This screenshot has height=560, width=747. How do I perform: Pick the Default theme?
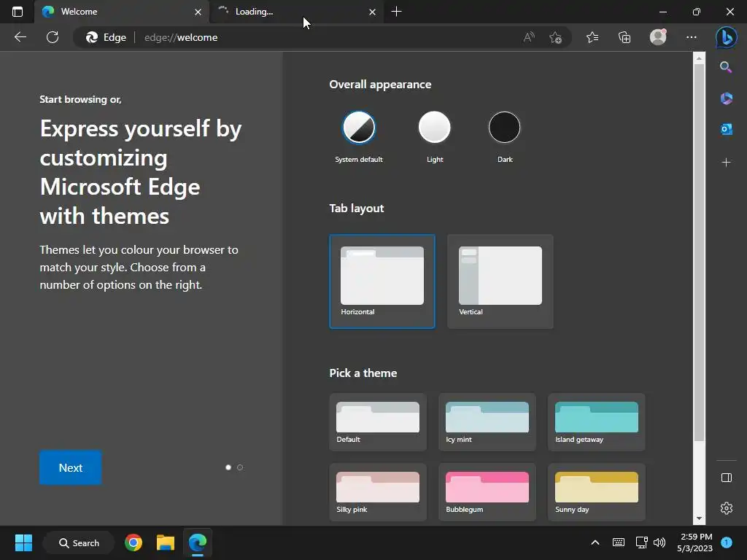[378, 422]
